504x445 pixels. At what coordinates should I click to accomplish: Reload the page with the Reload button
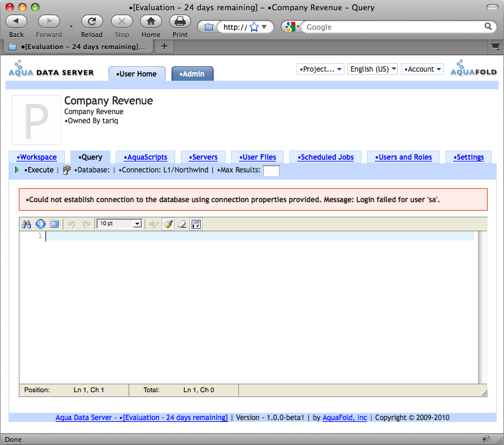pyautogui.click(x=92, y=21)
